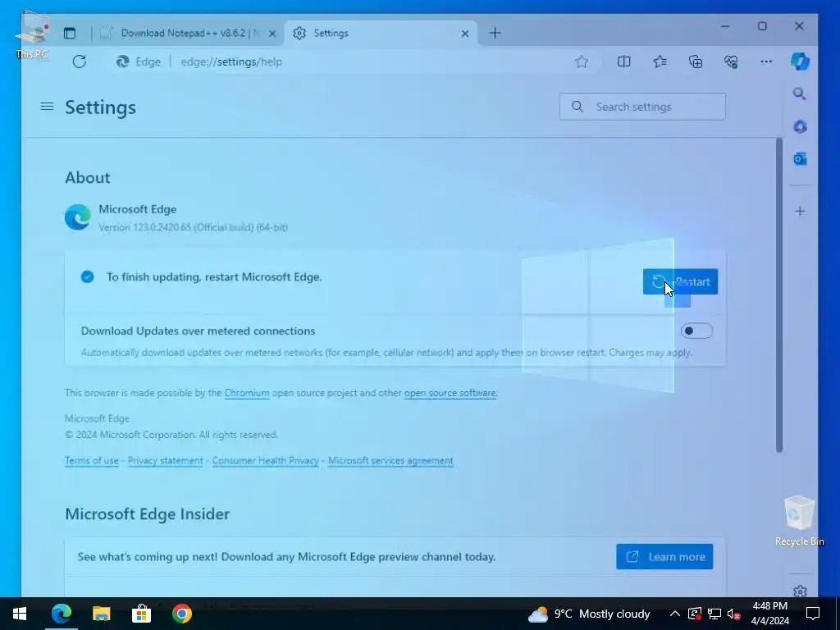Viewport: 840px width, 630px height.
Task: Open the taskbar clock 4:48 PM
Action: click(x=769, y=614)
